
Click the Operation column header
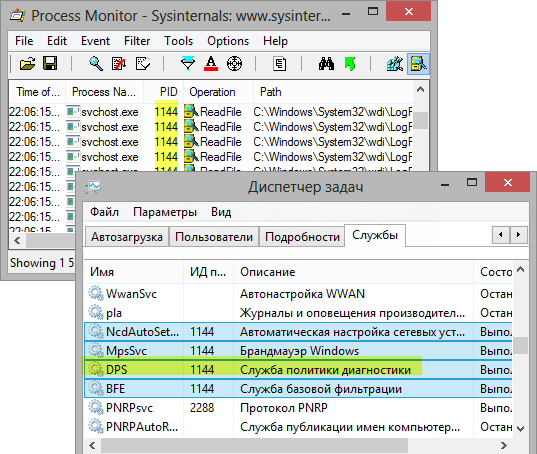coord(218,92)
